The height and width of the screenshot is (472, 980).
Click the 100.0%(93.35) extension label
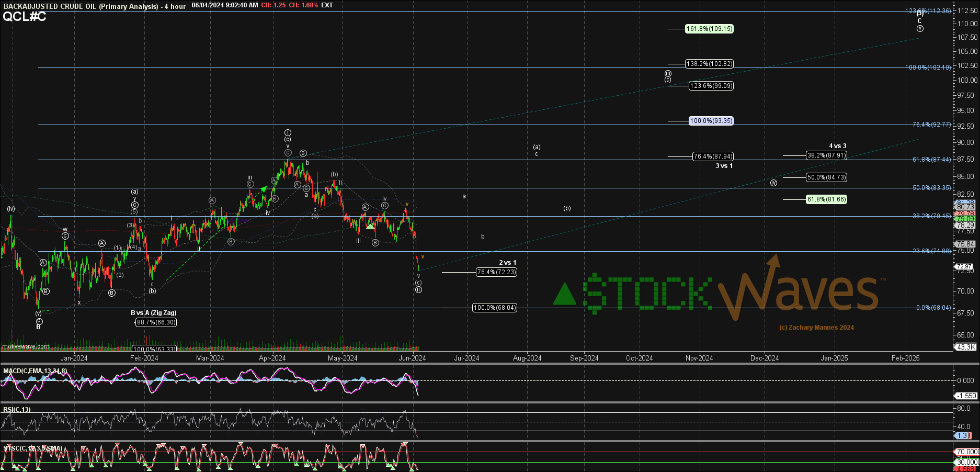click(711, 121)
